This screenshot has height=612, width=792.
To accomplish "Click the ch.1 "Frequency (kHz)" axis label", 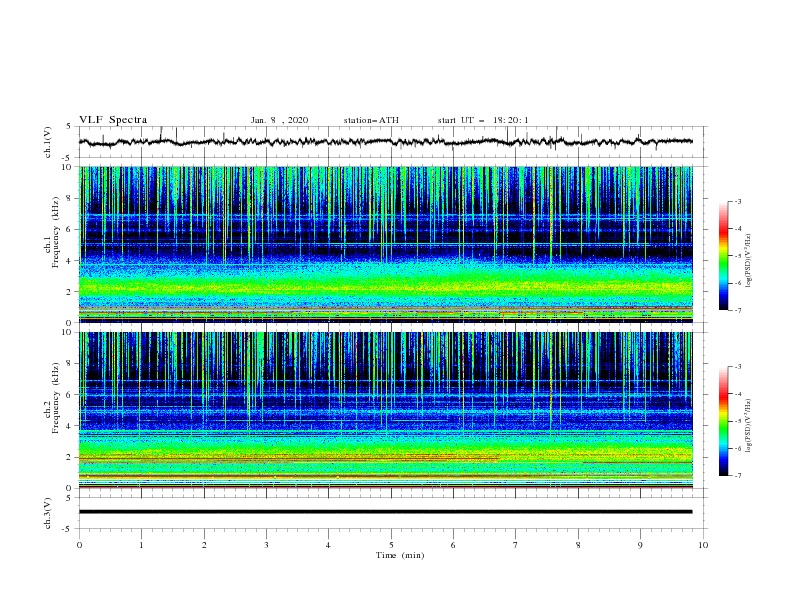I will click(55, 232).
